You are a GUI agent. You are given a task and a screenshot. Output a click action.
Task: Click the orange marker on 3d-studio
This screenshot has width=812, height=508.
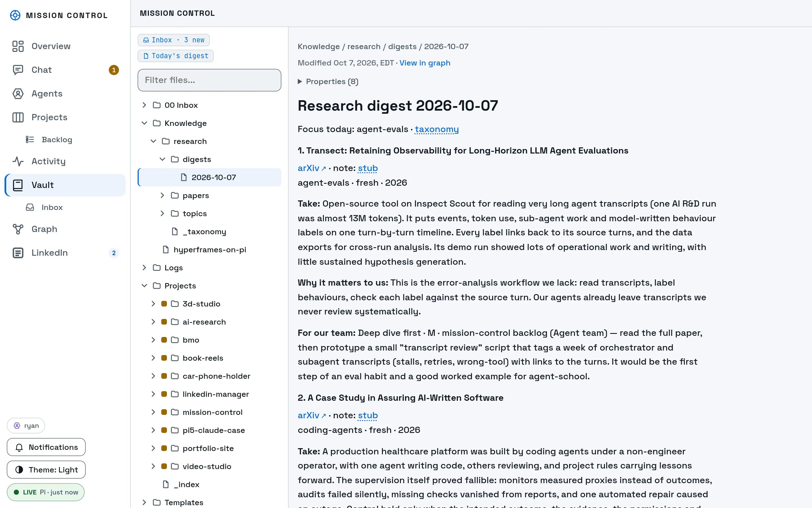click(x=164, y=304)
